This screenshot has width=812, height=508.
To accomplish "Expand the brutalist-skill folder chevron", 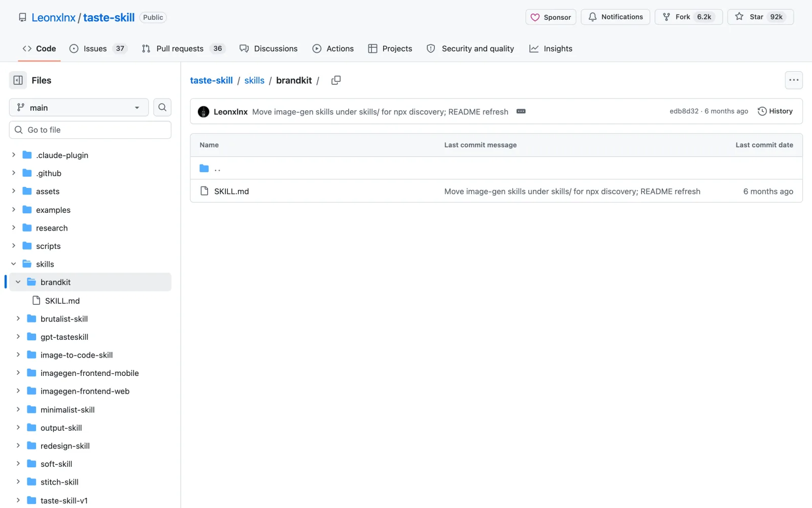I will coord(18,319).
